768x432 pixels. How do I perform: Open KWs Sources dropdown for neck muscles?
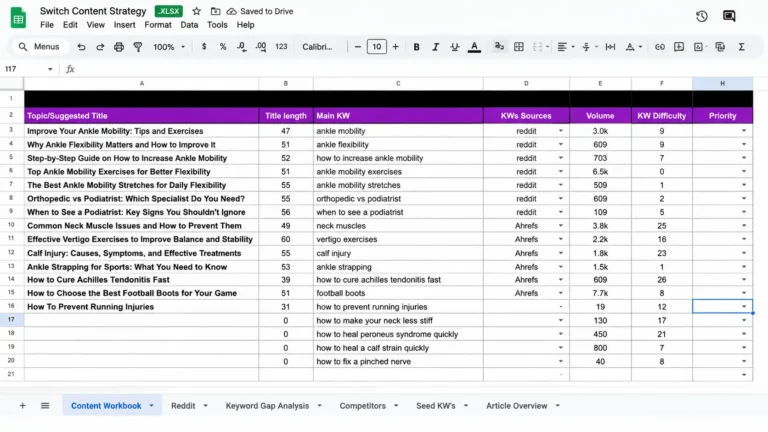(561, 226)
